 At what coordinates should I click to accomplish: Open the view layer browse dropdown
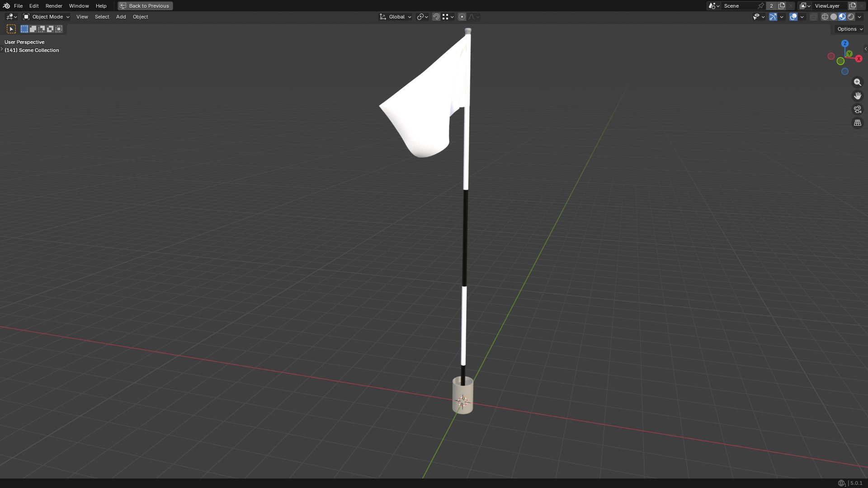coord(805,6)
